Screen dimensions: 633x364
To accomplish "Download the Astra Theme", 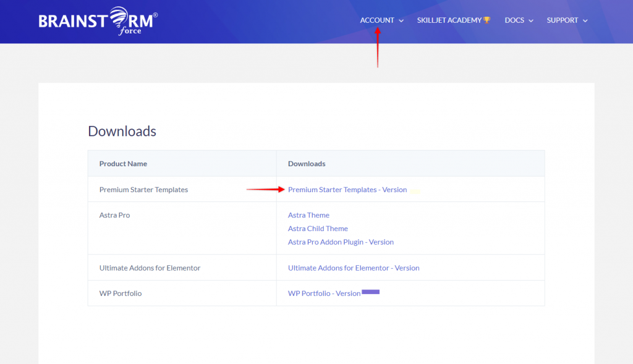I will [308, 214].
